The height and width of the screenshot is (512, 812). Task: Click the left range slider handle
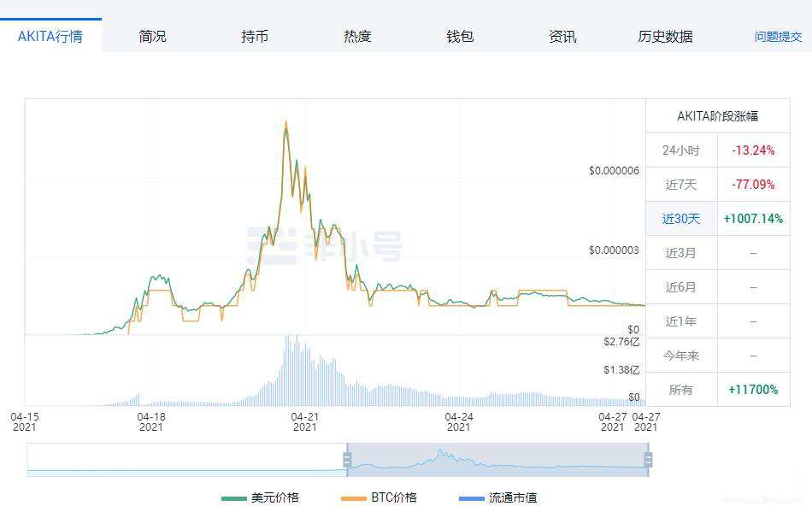pos(347,460)
